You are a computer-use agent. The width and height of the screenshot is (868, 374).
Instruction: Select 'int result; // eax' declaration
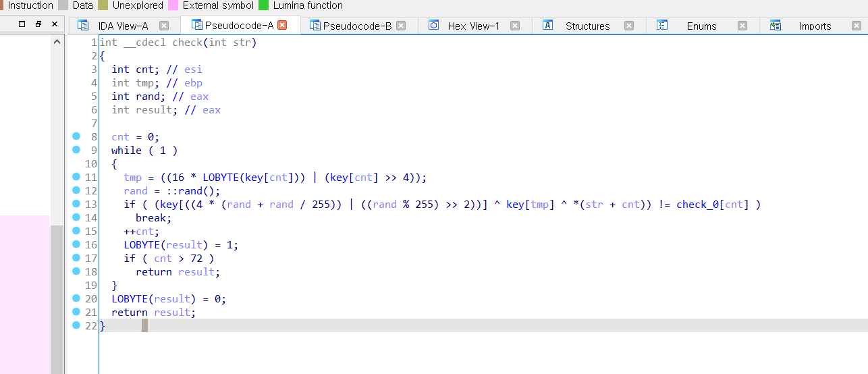166,110
